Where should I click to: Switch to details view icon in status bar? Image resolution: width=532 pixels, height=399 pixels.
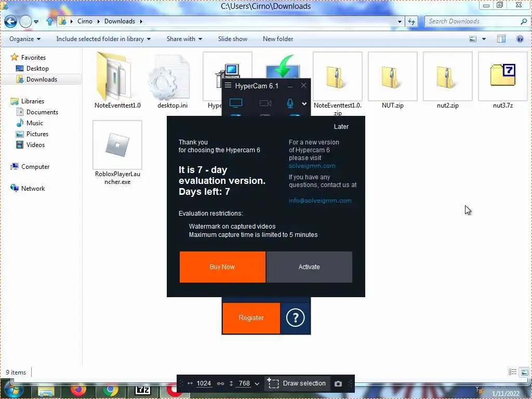coord(512,372)
